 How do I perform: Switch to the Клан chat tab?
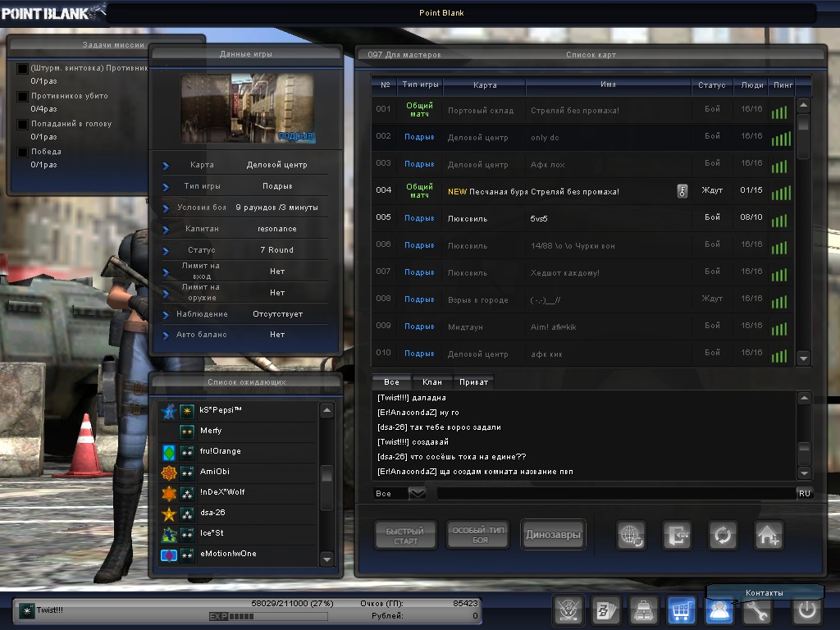coord(431,382)
